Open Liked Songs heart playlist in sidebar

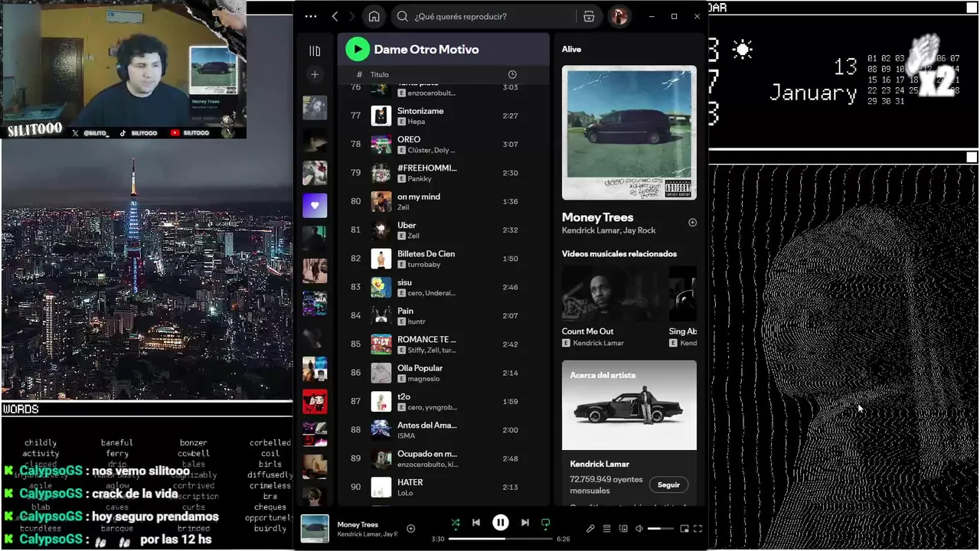(315, 205)
